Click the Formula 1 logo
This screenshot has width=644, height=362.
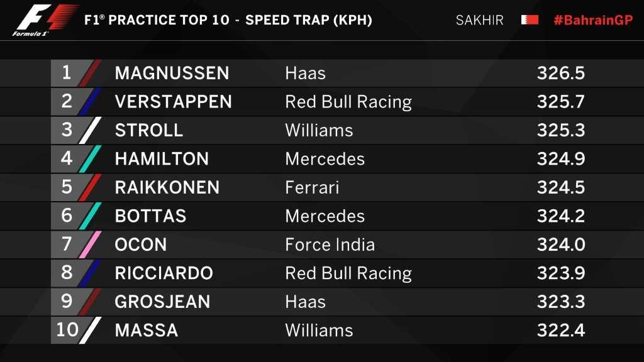(x=45, y=19)
